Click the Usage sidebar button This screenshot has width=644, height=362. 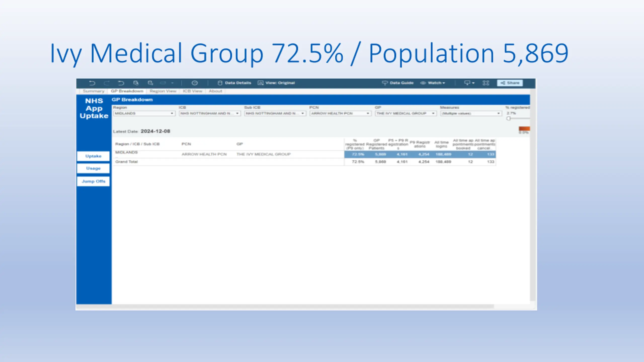[x=93, y=168]
